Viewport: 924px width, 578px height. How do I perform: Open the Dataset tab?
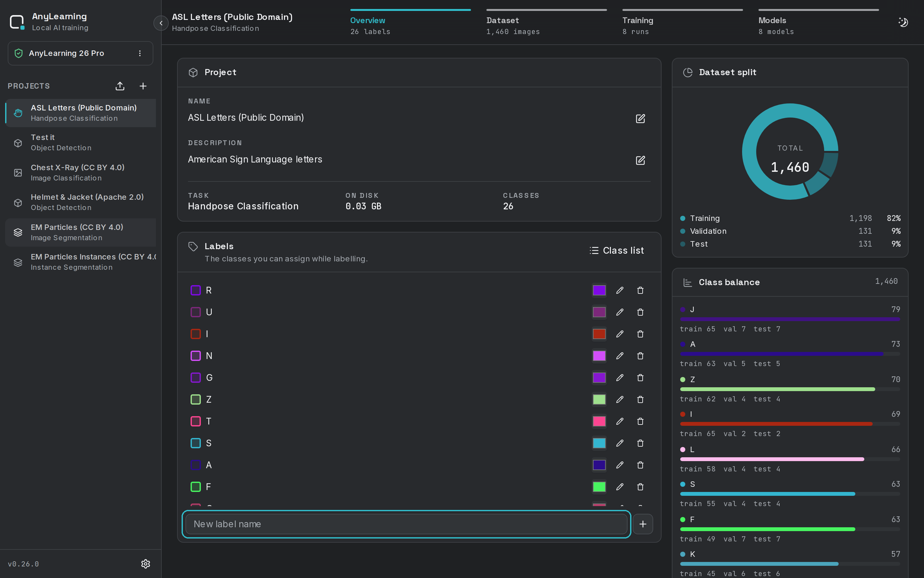point(546,23)
